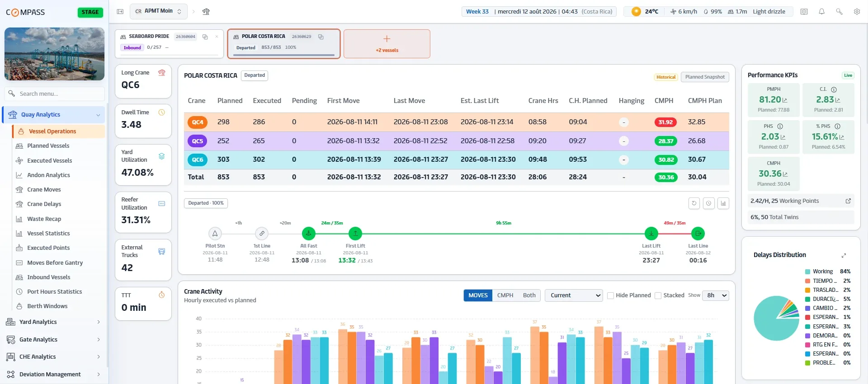Screen dimensions: 868x384
Task: Open Working Points external link icon
Action: coord(848,201)
